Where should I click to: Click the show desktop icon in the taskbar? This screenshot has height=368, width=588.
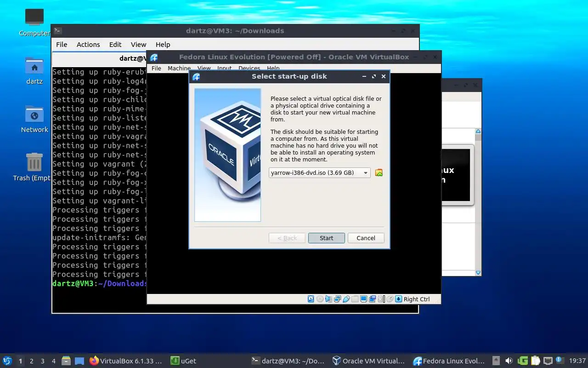click(x=79, y=361)
